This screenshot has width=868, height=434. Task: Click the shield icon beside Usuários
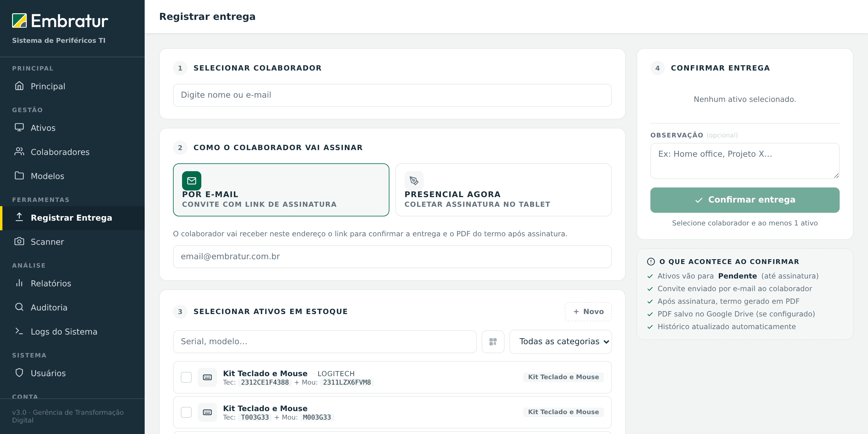[x=19, y=373]
